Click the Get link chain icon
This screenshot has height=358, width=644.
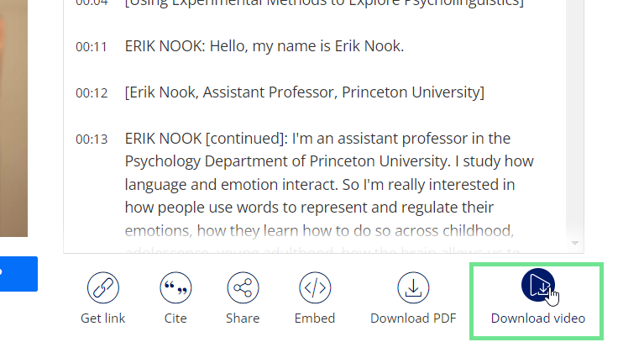(x=103, y=288)
